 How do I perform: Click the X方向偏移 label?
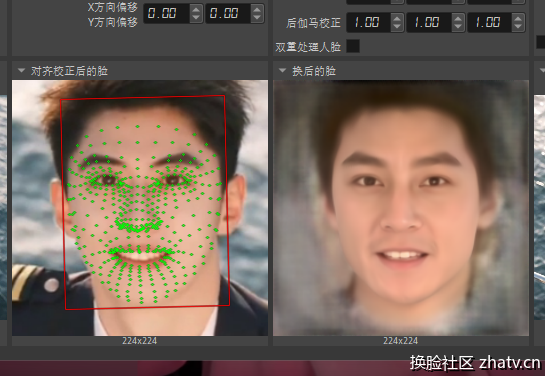[x=113, y=7]
